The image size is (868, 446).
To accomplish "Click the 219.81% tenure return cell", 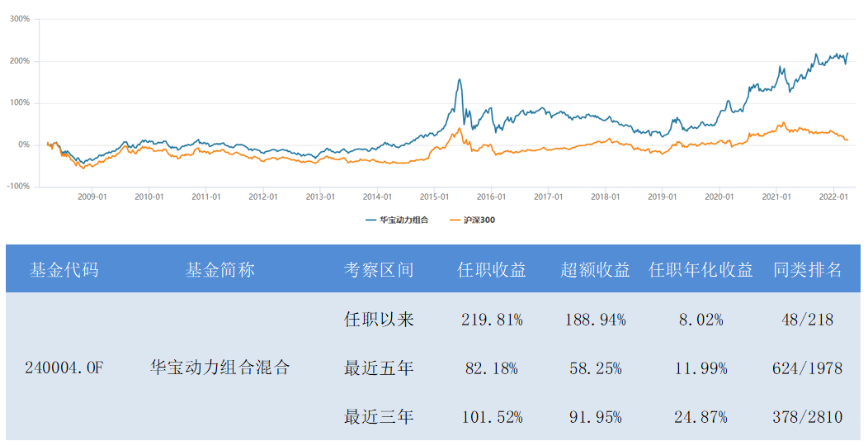I will click(x=492, y=320).
